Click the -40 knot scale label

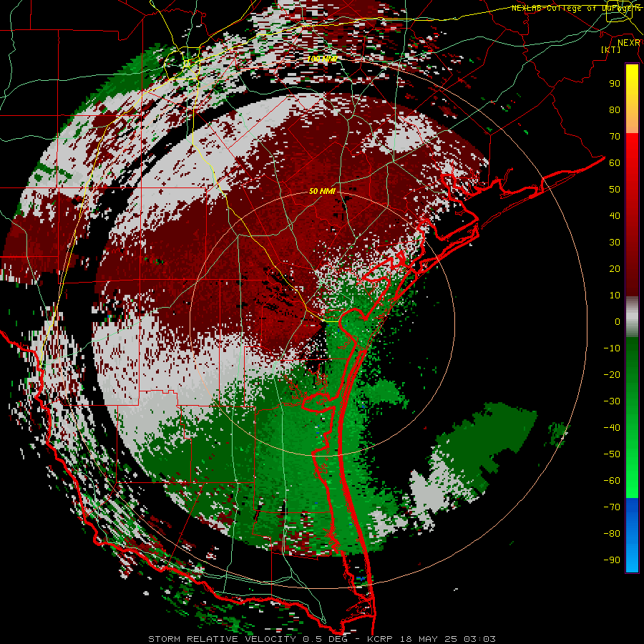pyautogui.click(x=612, y=428)
